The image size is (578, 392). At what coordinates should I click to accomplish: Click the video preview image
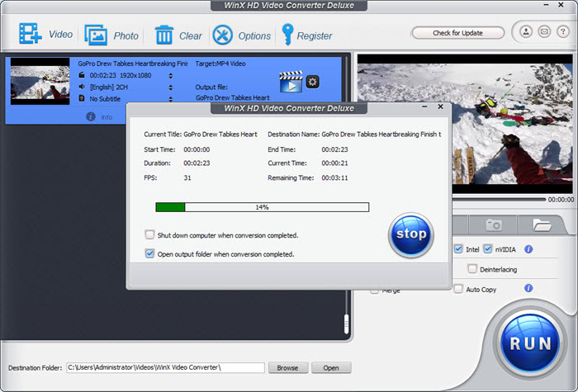tap(465, 124)
